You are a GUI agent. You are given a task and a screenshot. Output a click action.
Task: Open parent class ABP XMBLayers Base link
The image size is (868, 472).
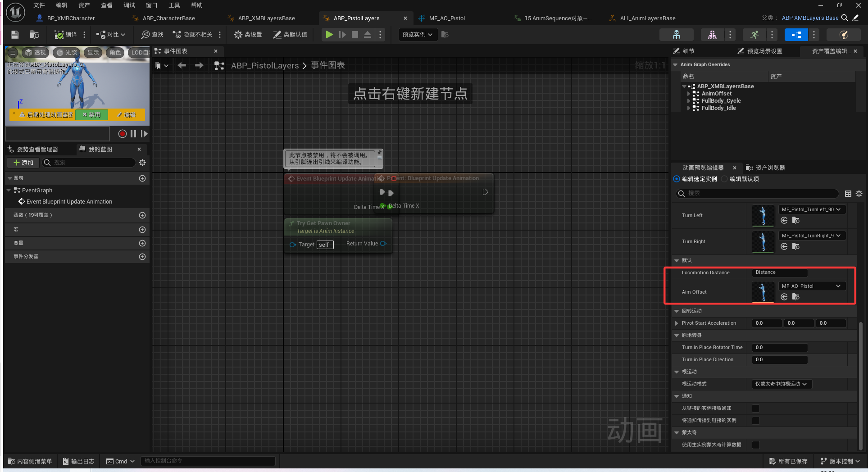pos(810,18)
